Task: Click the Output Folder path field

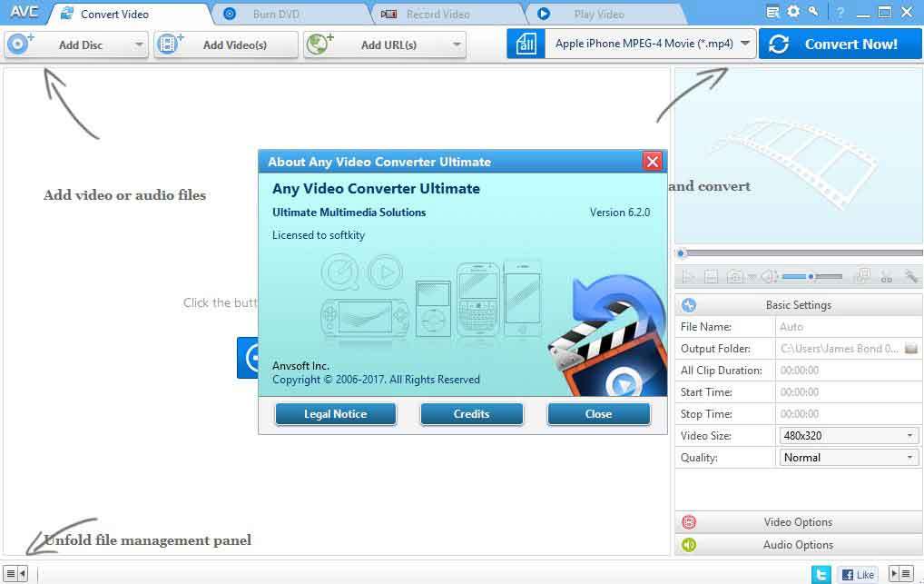Action: pyautogui.click(x=840, y=349)
